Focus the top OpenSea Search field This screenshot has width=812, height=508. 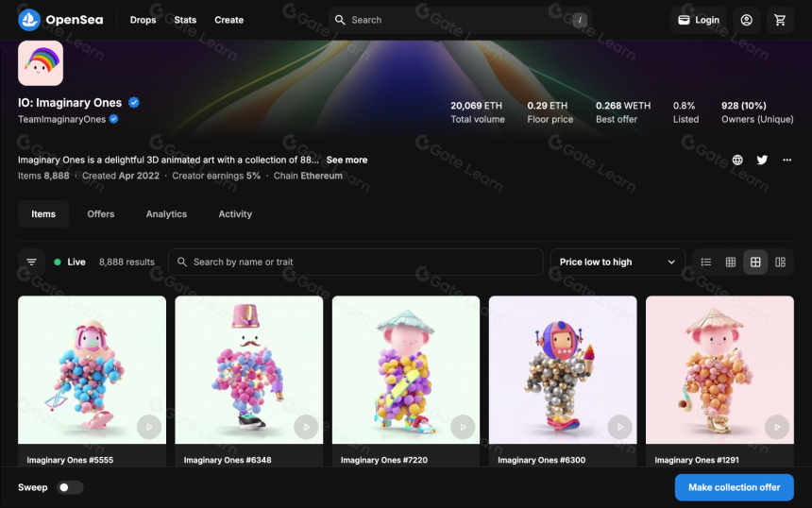pyautogui.click(x=461, y=20)
